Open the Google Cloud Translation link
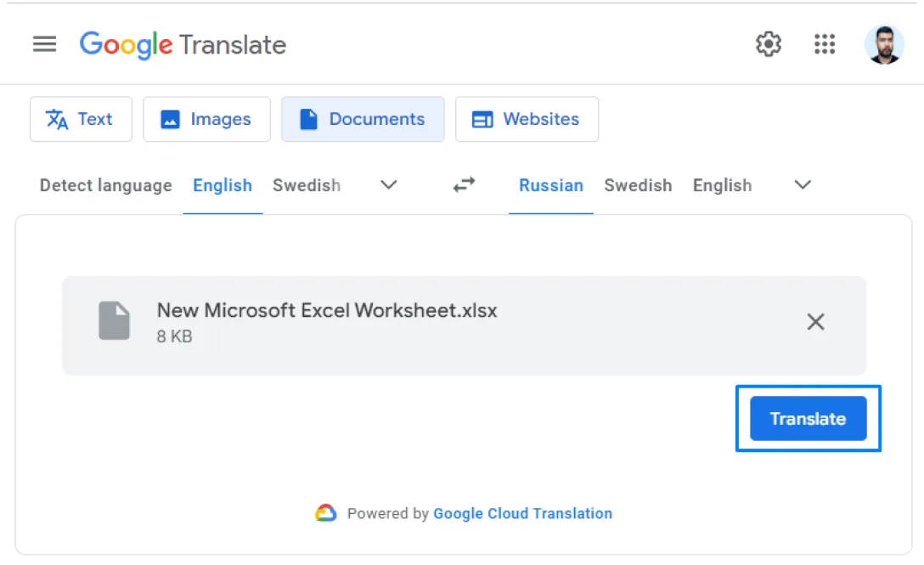Image resolution: width=924 pixels, height=565 pixels. [x=522, y=512]
